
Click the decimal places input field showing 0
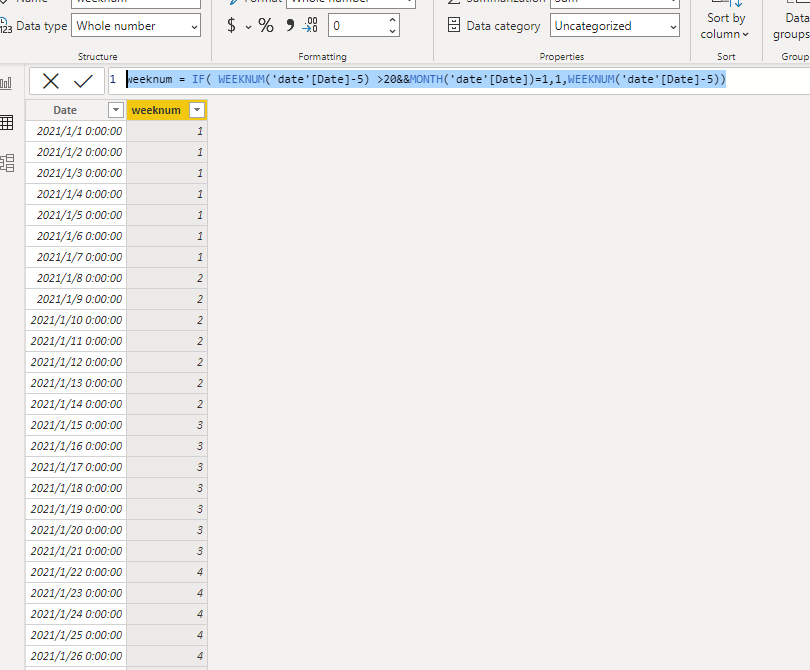click(358, 26)
